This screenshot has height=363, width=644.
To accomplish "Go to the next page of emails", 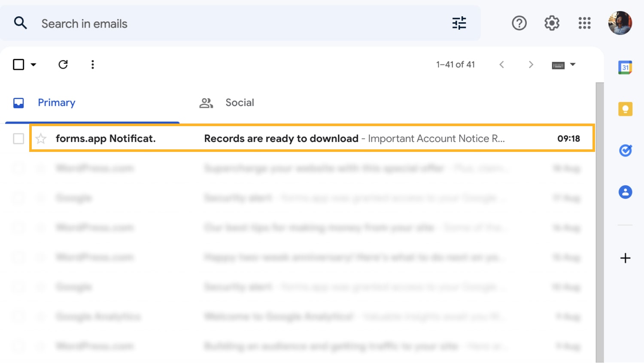I will tap(531, 64).
